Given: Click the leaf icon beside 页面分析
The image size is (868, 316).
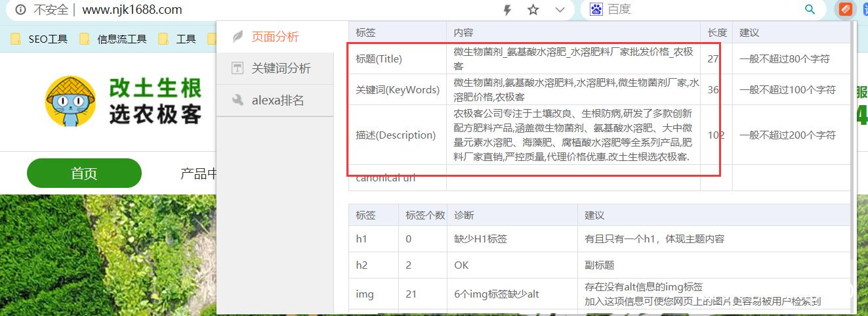Looking at the screenshot, I should coord(238,37).
